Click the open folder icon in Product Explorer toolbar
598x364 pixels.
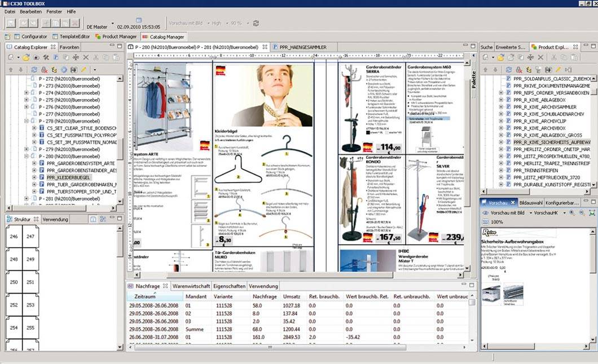[x=500, y=57]
